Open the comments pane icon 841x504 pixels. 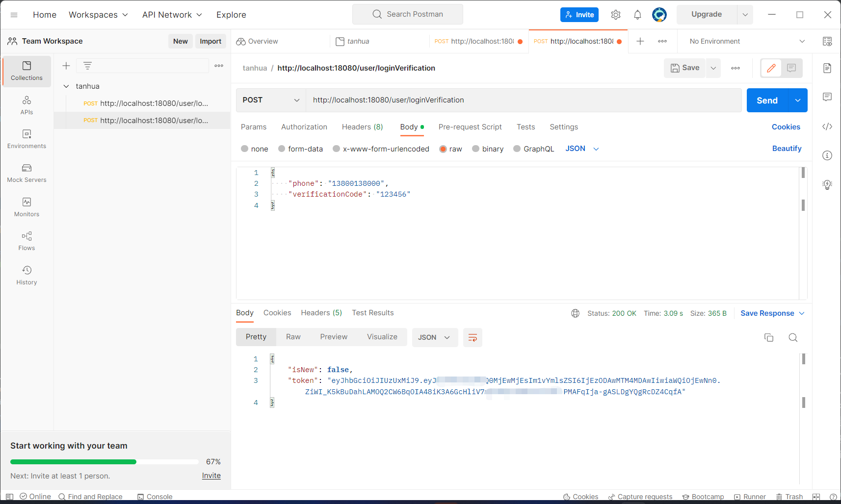827,97
